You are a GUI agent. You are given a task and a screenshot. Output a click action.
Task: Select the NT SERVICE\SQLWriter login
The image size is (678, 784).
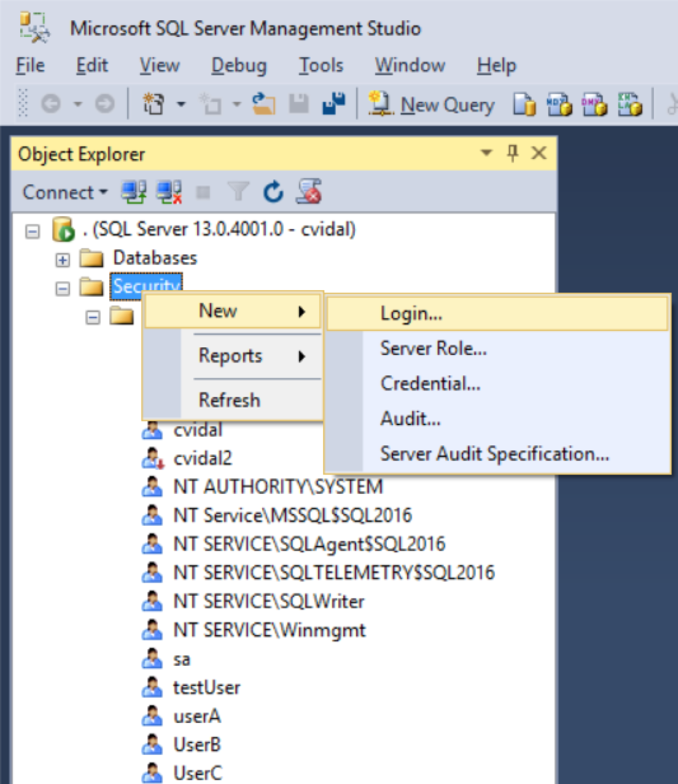point(269,602)
